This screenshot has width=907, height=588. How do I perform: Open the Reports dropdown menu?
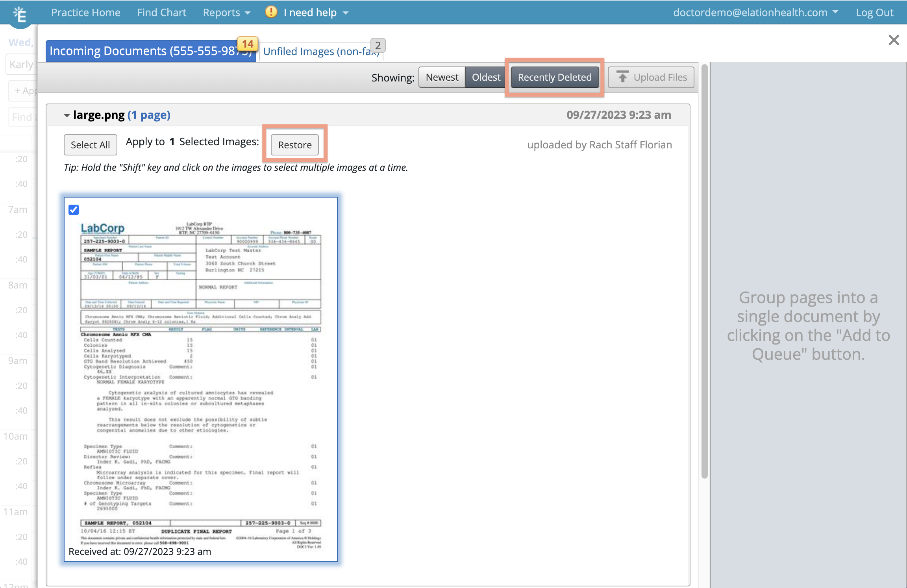pos(226,13)
